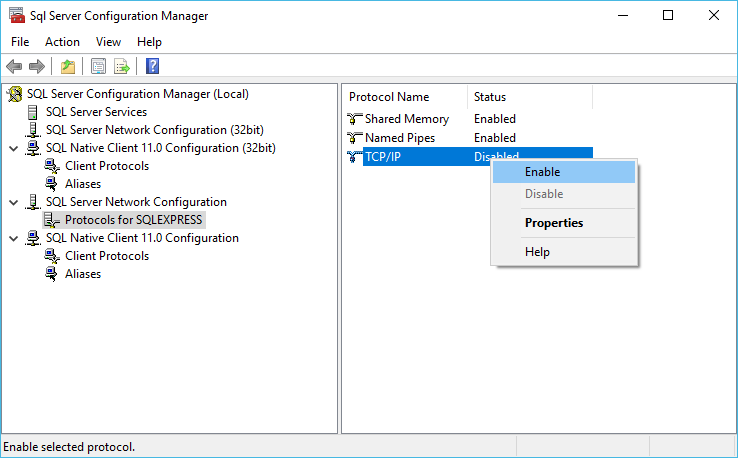Viewport: 738px width, 458px height.
Task: Click the Protocols for SQLEXPRESS icon
Action: 52,220
